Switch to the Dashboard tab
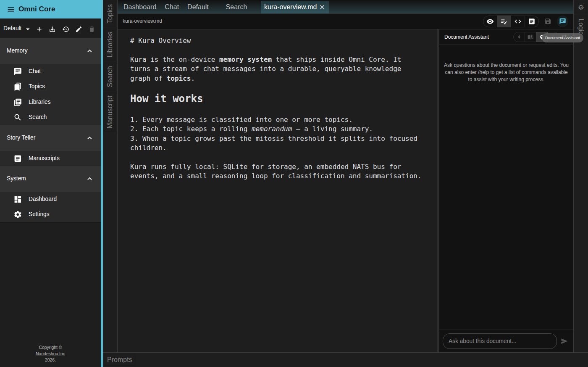This screenshot has width=588, height=367. 140,7
